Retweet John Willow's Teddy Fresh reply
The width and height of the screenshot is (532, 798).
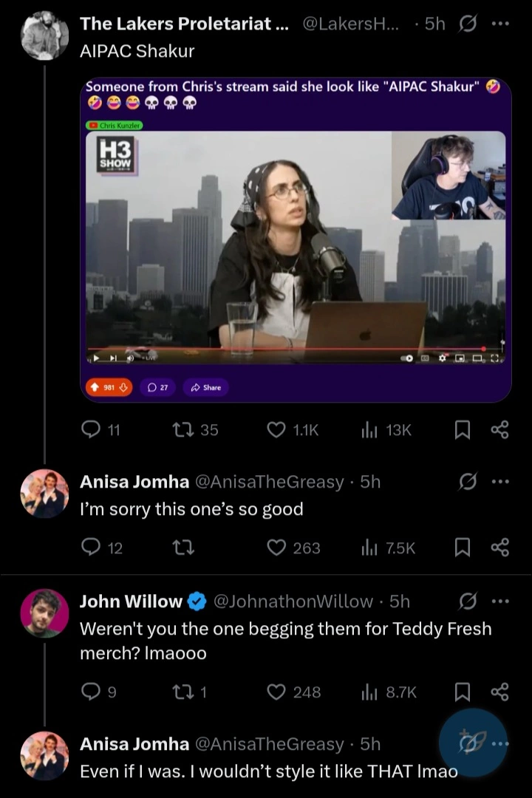coord(189,692)
